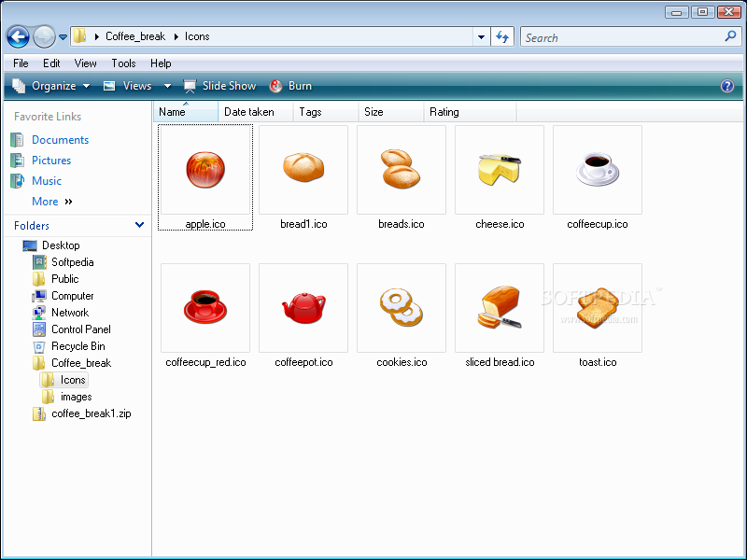747x560 pixels.
Task: Sort by Date taken column
Action: 256,112
